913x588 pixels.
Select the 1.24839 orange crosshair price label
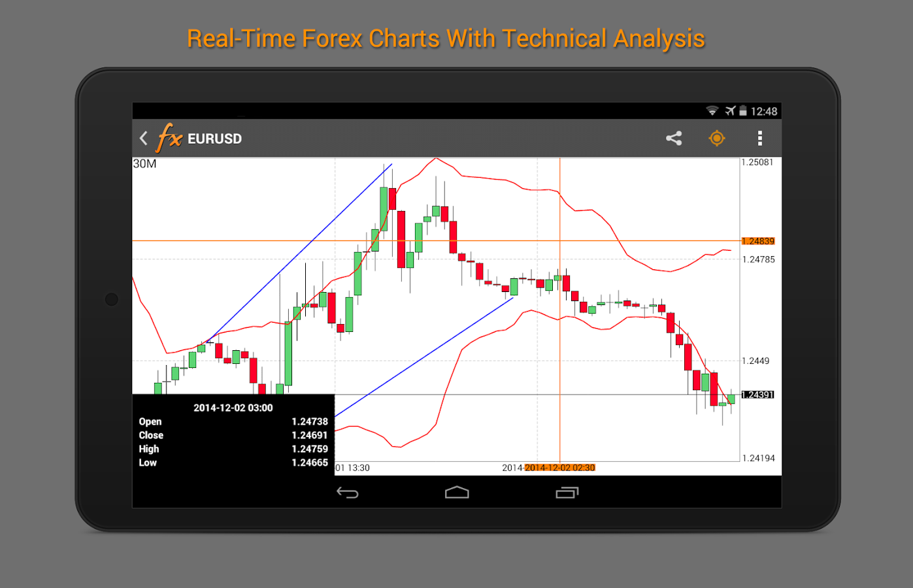758,241
